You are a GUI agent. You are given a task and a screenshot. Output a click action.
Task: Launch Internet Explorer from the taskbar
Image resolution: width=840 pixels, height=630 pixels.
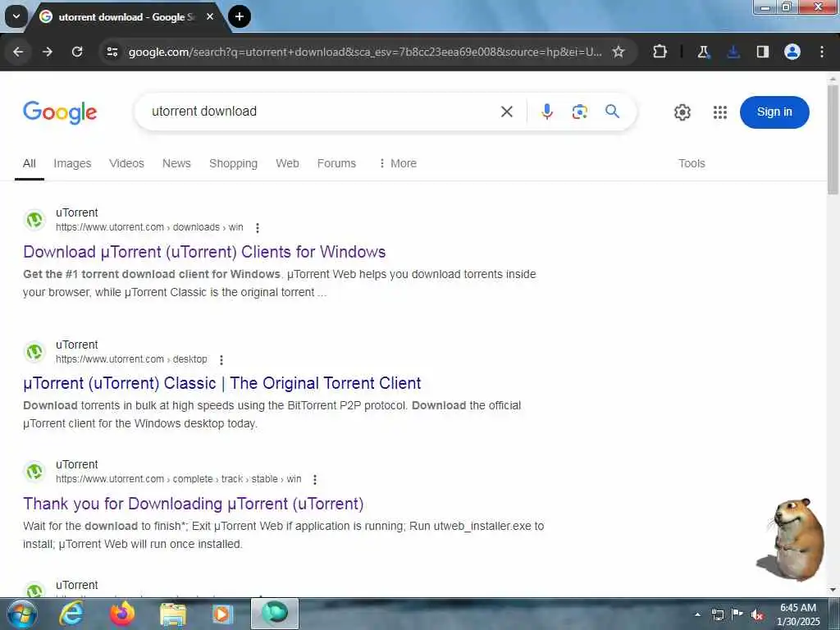71,614
